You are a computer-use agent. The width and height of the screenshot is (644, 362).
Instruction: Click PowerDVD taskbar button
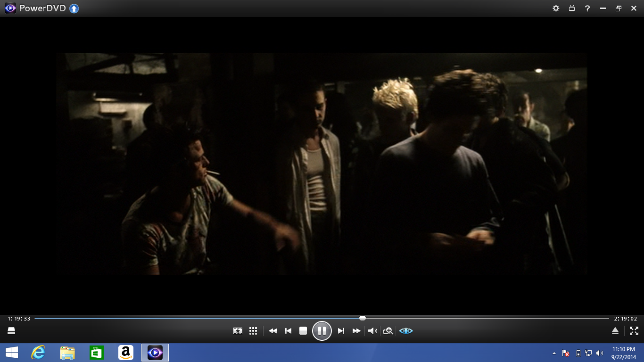point(155,353)
